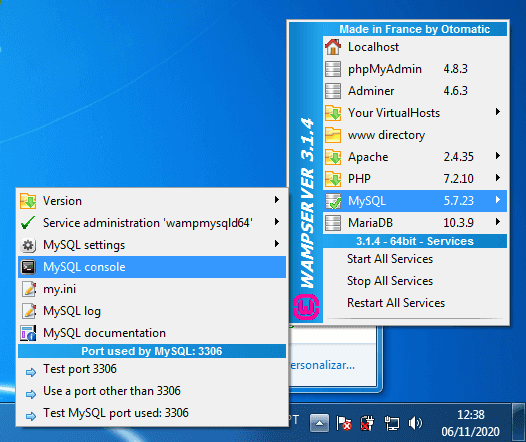This screenshot has width=526, height=442.
Task: Click arrow icon beside Use a port other
Action: point(31,394)
